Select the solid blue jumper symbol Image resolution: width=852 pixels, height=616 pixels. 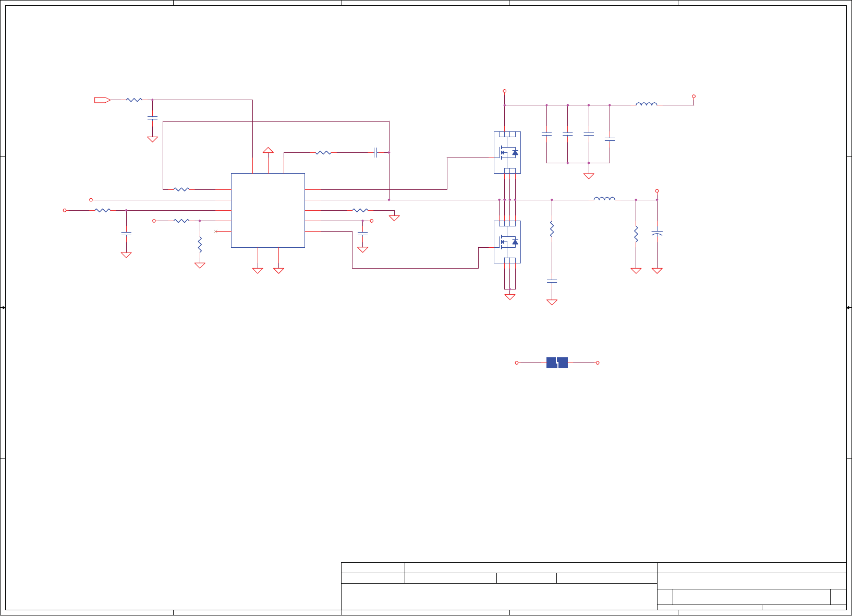[x=557, y=363]
